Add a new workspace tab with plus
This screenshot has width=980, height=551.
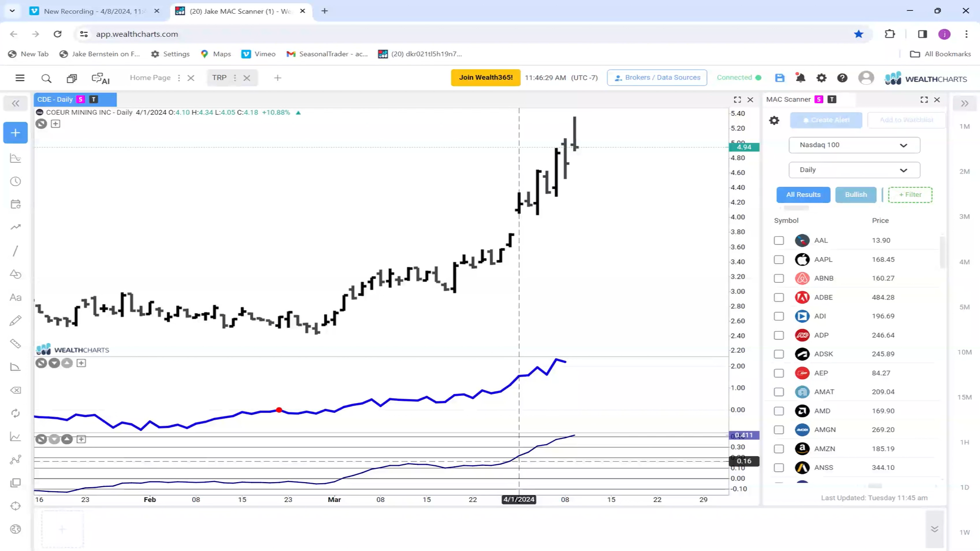tap(278, 78)
